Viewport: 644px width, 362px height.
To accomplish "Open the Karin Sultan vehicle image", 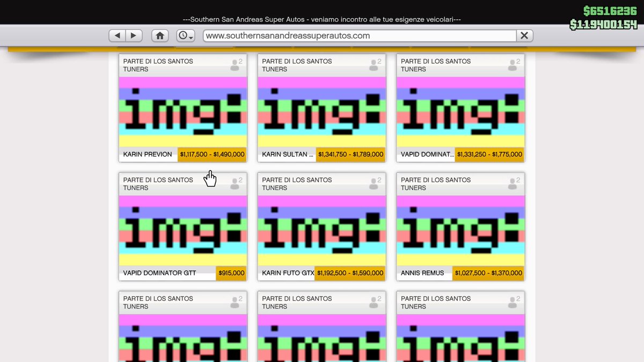I will (322, 112).
